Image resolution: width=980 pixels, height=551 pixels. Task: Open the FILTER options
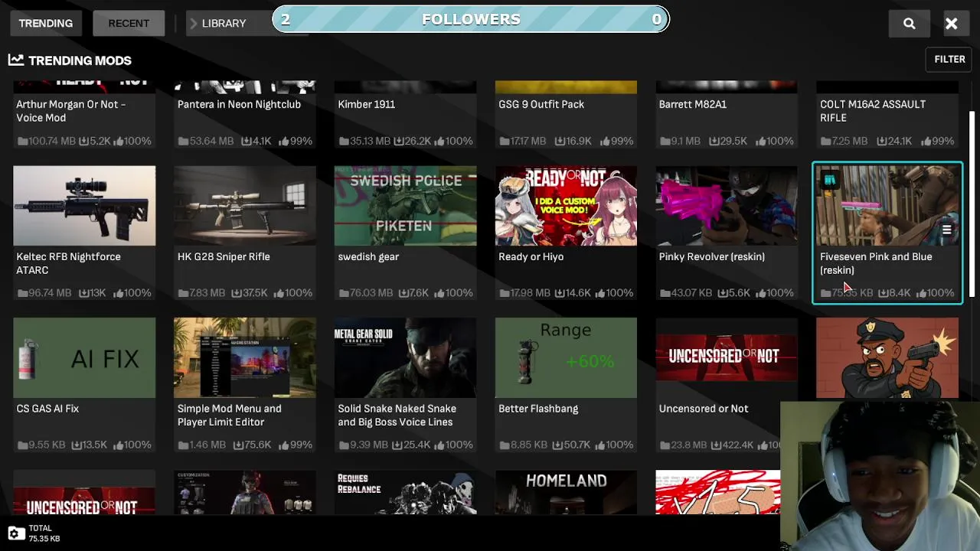pyautogui.click(x=949, y=59)
